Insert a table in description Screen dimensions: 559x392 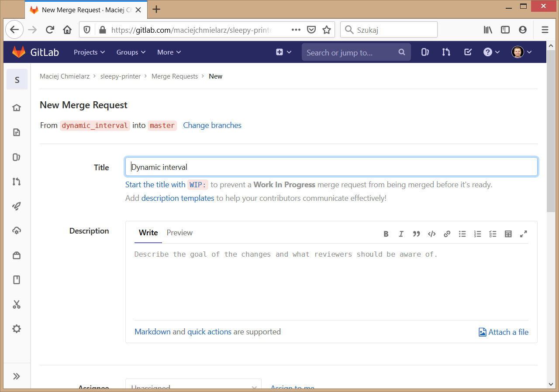(x=508, y=234)
